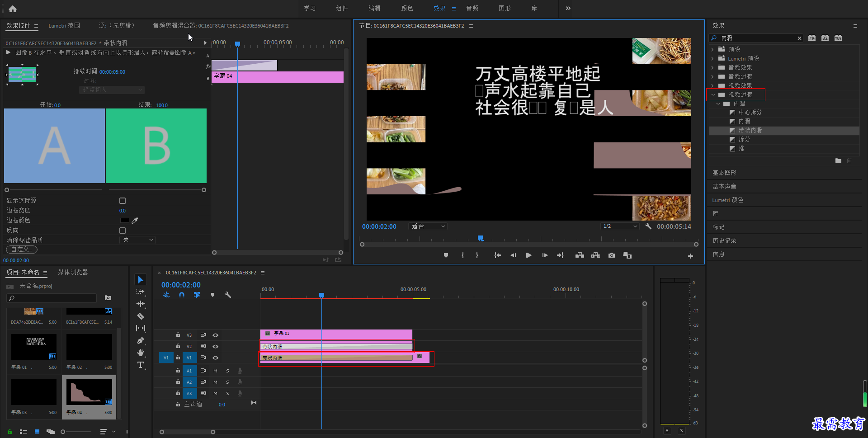Open Program monitor wrench settings
The height and width of the screenshot is (438, 868).
point(648,226)
